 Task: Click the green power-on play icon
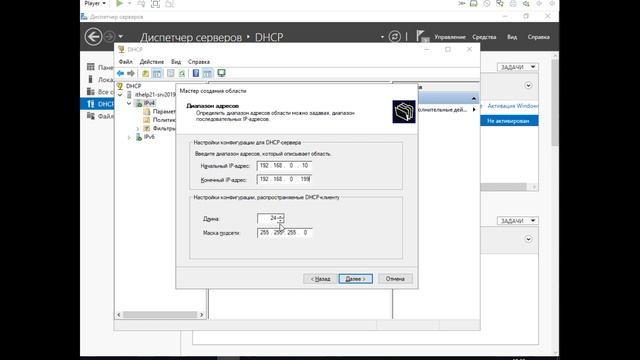[x=119, y=4]
